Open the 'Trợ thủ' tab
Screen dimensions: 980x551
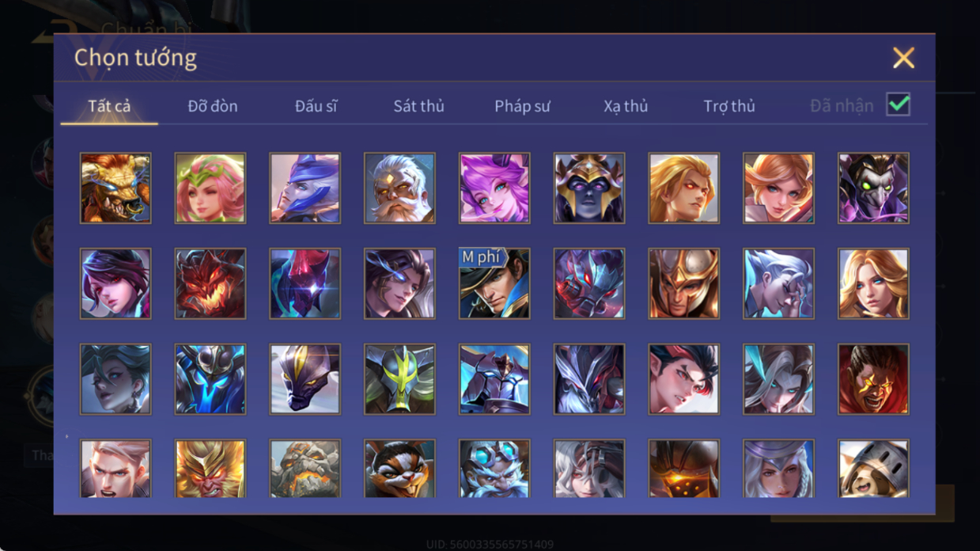729,106
